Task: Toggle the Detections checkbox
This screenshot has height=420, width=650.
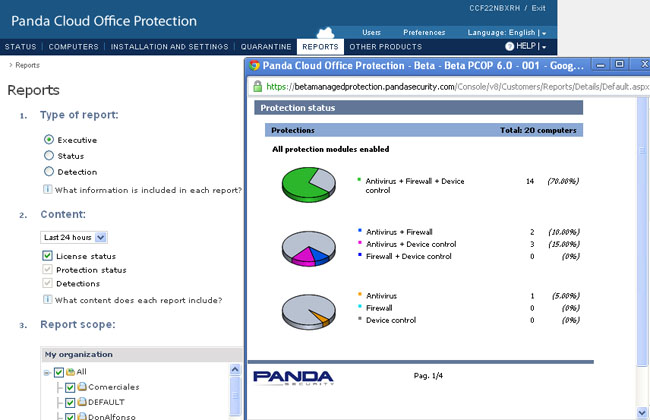Action: tap(47, 283)
